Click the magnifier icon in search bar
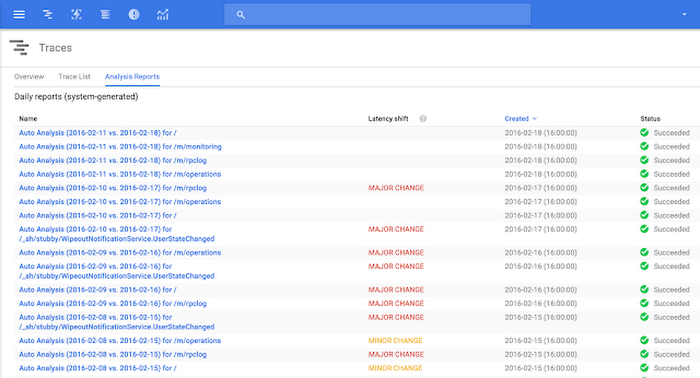700x378 pixels. pyautogui.click(x=241, y=15)
